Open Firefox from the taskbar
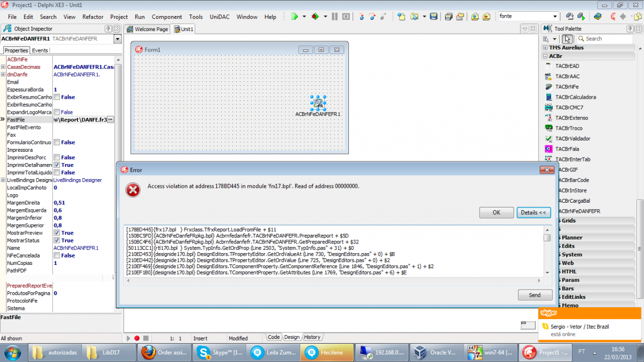Viewport: 644px width, 362px height. coord(164,352)
